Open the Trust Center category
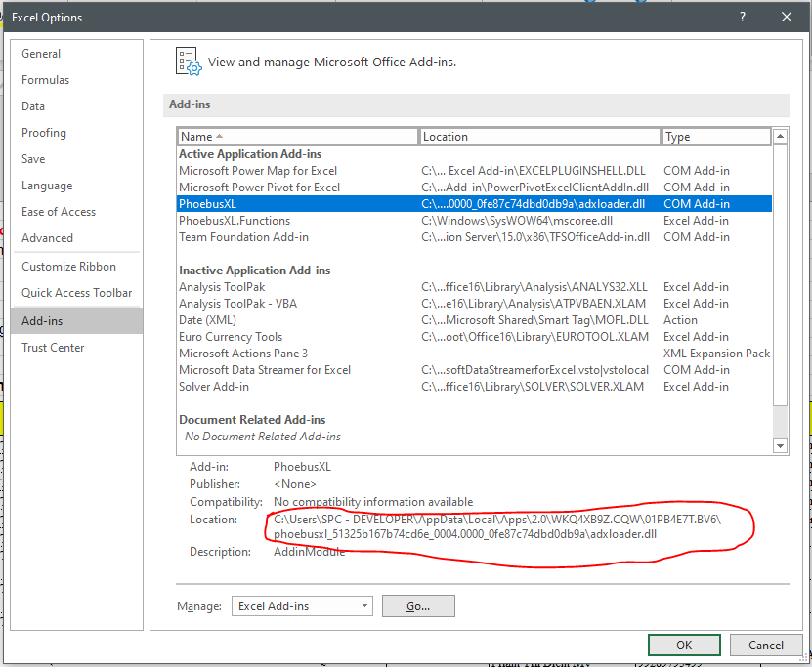Screen dimensions: 812x667 coord(53,348)
